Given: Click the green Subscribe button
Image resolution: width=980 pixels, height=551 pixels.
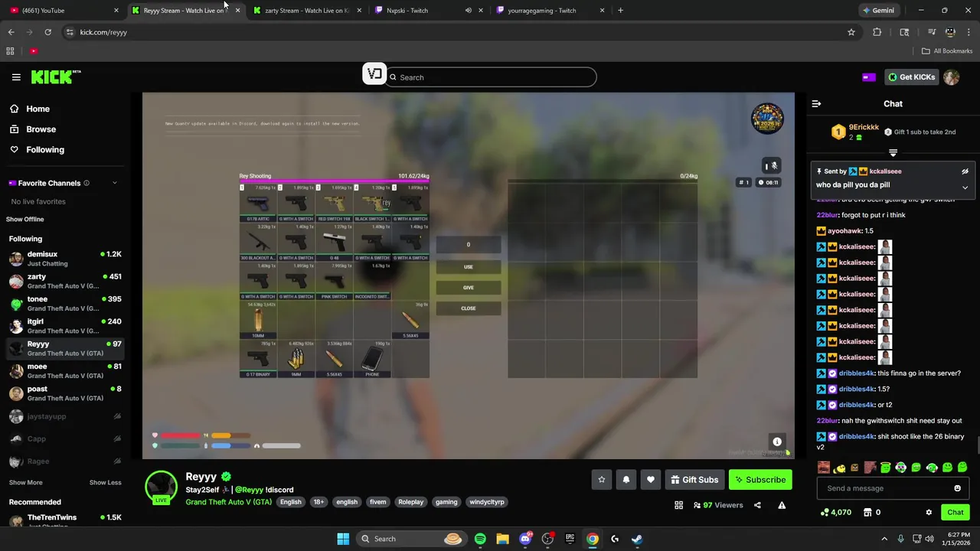Looking at the screenshot, I should pos(760,480).
